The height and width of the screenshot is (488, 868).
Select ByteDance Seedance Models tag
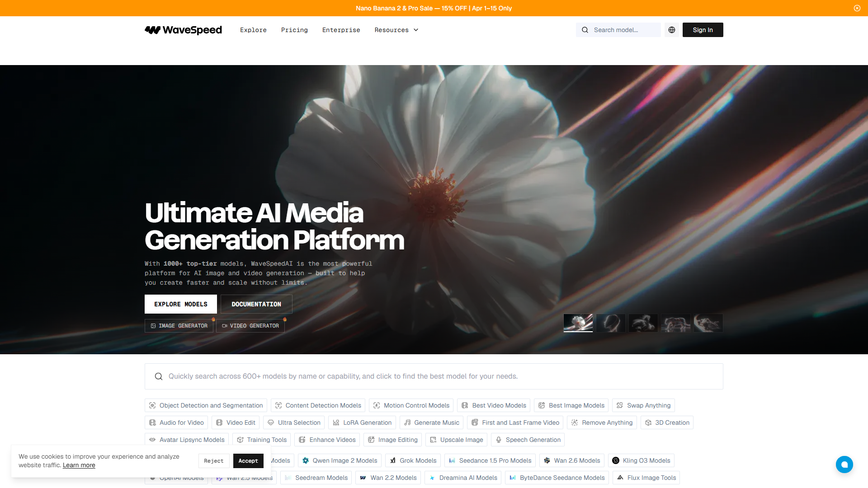coord(557,478)
